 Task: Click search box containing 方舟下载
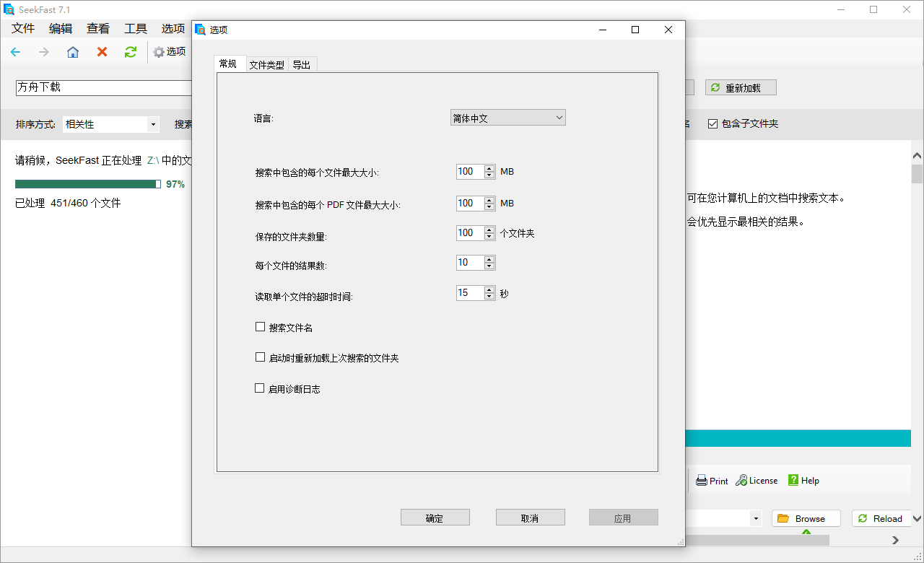104,87
